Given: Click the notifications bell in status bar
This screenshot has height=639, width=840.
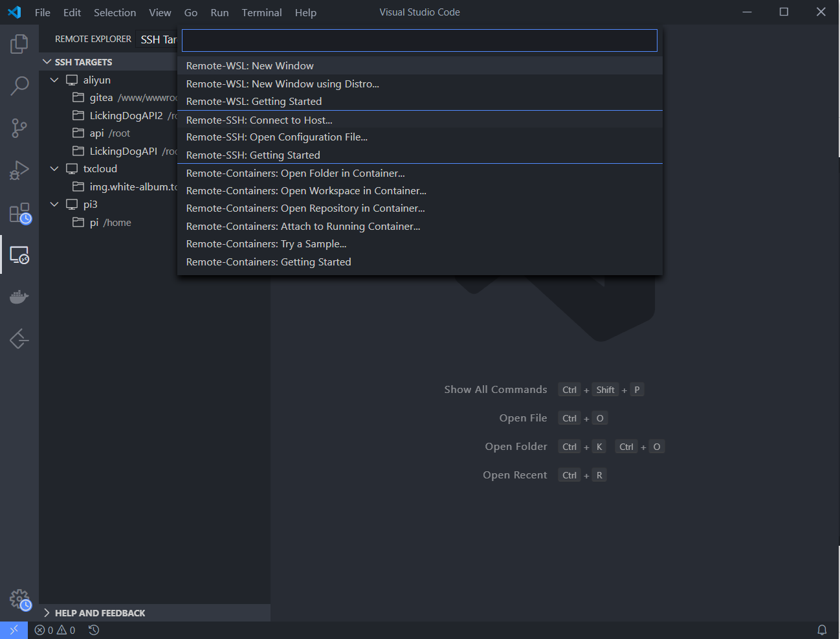Looking at the screenshot, I should [x=822, y=630].
